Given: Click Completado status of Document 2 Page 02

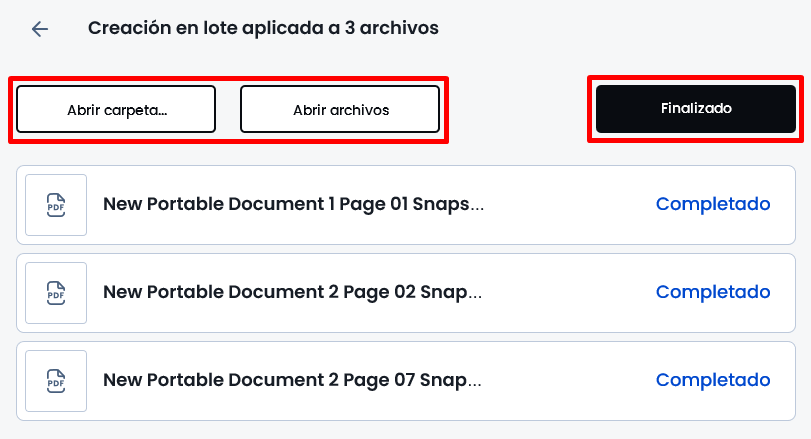Looking at the screenshot, I should 713,292.
